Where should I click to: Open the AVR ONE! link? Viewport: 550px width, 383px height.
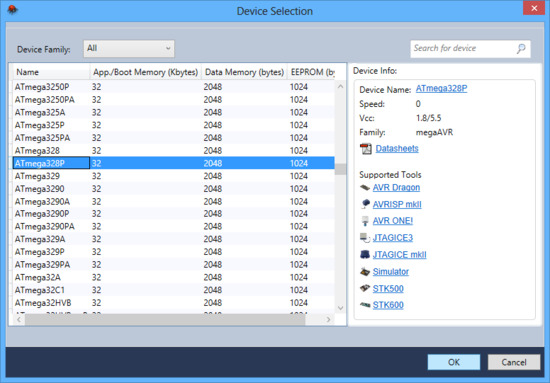click(393, 221)
